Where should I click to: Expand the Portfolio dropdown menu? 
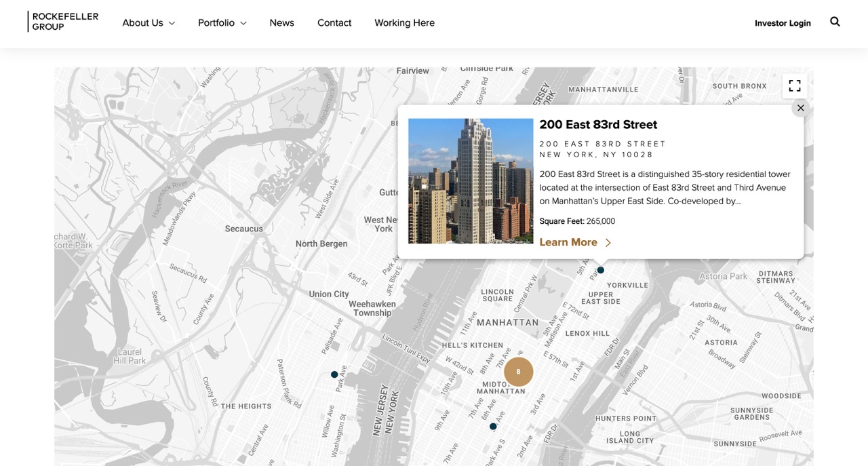click(222, 23)
